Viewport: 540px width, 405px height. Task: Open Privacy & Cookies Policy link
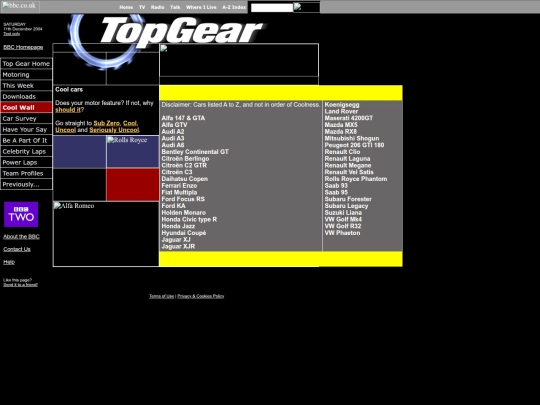click(x=201, y=296)
